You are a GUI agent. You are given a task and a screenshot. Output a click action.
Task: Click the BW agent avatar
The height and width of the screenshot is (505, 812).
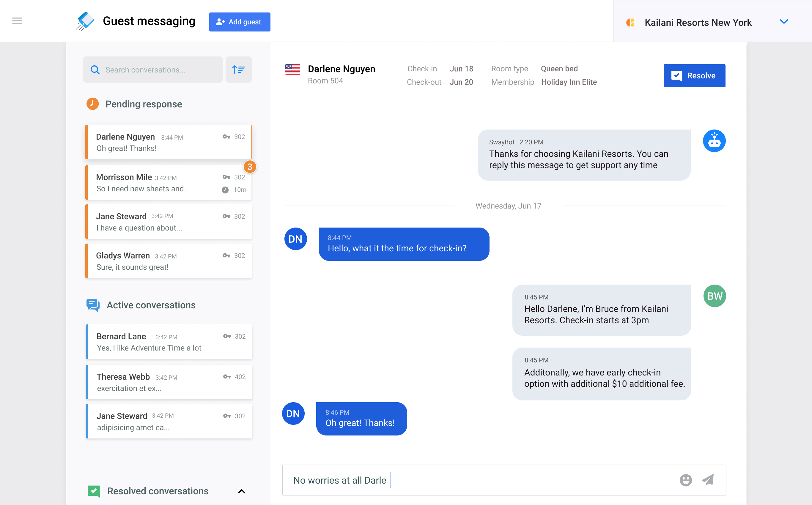click(714, 296)
